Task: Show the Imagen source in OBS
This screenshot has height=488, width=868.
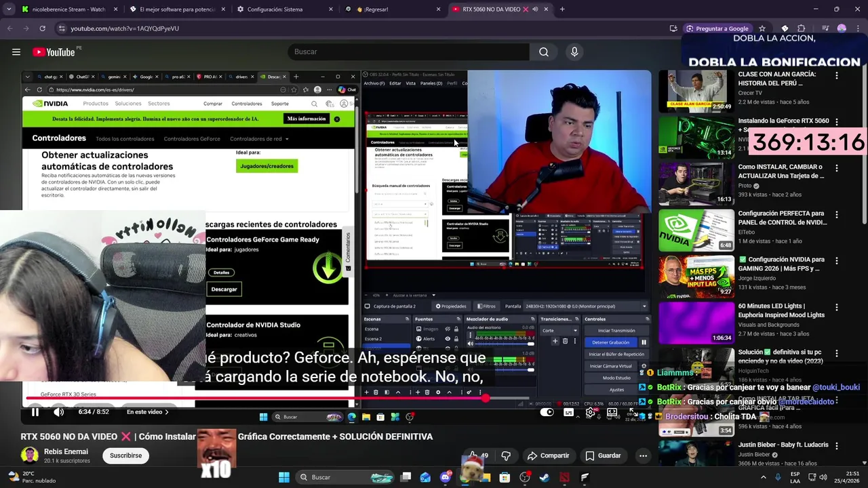Action: [448, 329]
